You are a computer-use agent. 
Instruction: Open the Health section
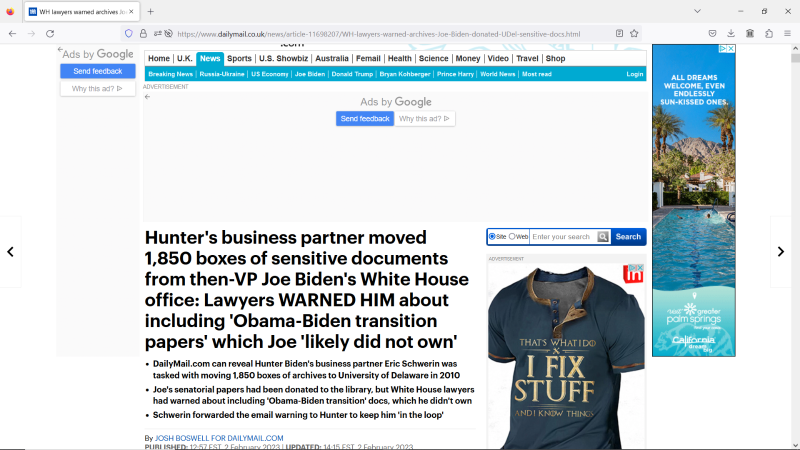[399, 59]
